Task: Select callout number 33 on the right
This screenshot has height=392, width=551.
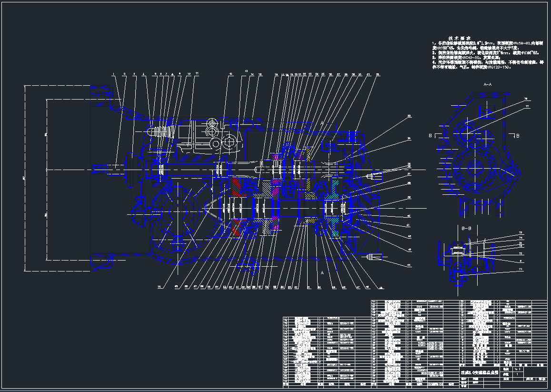Action: coord(409,116)
